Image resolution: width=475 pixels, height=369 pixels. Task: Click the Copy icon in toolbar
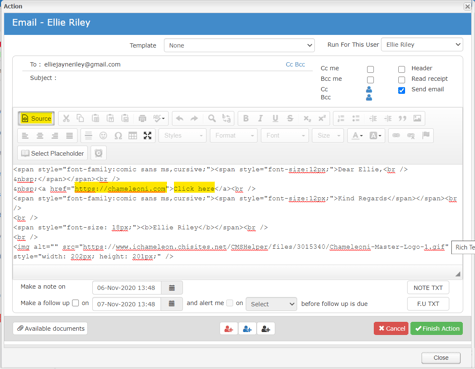pyautogui.click(x=80, y=118)
